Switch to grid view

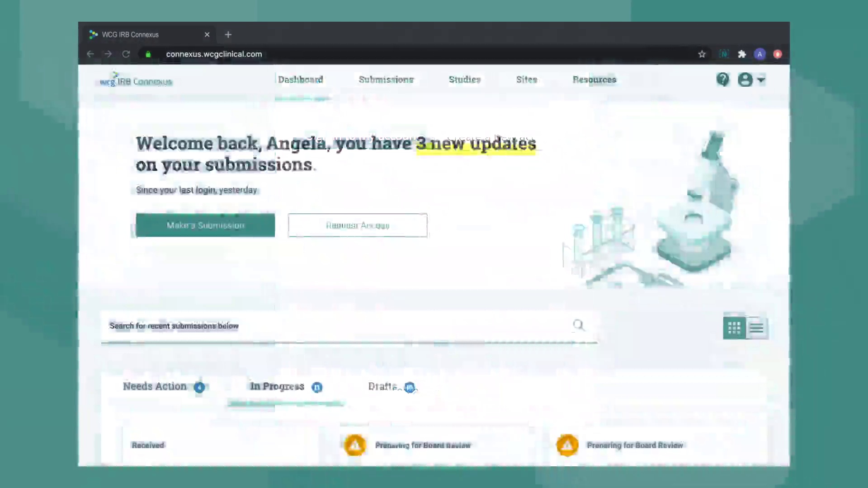(x=734, y=328)
